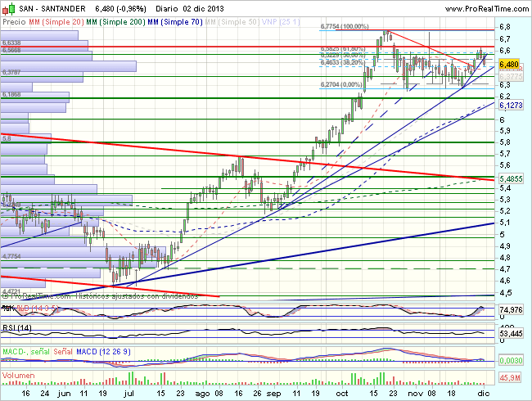The image size is (532, 401).
Task: Select the 6,5668 level label on left
Action: (11, 50)
